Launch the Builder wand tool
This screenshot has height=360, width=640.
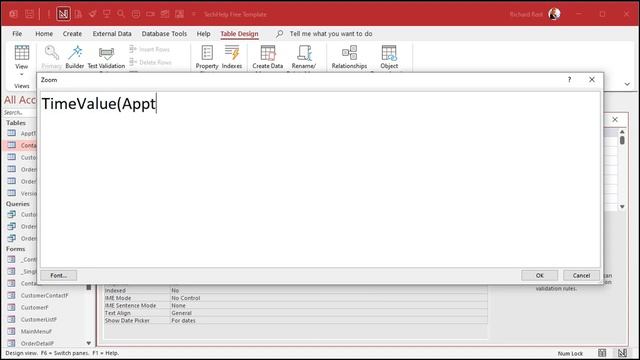(75, 57)
